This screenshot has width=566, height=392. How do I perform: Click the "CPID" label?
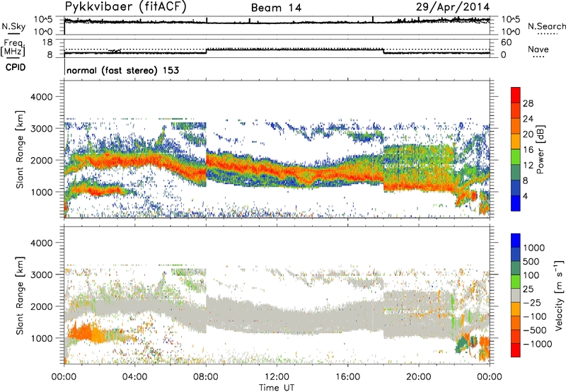(16, 67)
